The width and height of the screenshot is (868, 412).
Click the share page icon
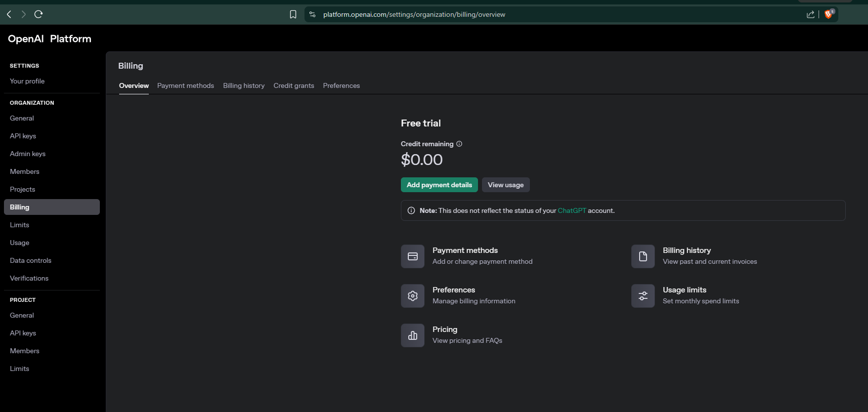tap(811, 14)
